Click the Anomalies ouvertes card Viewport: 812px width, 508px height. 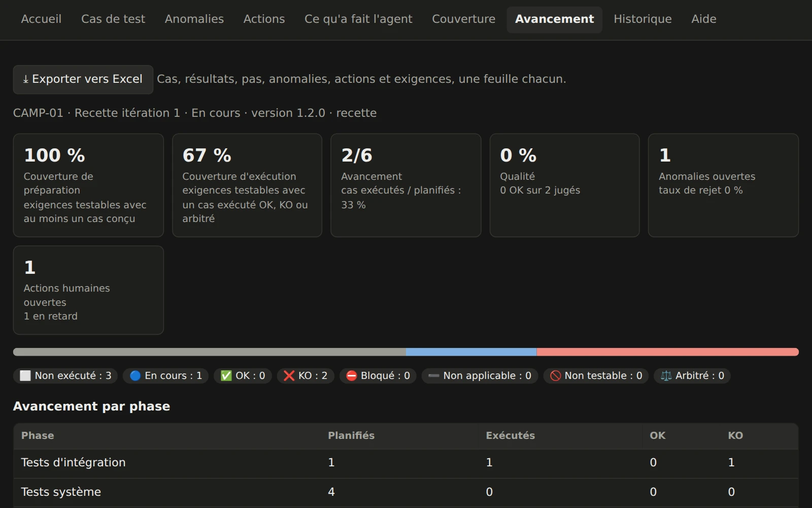(723, 185)
